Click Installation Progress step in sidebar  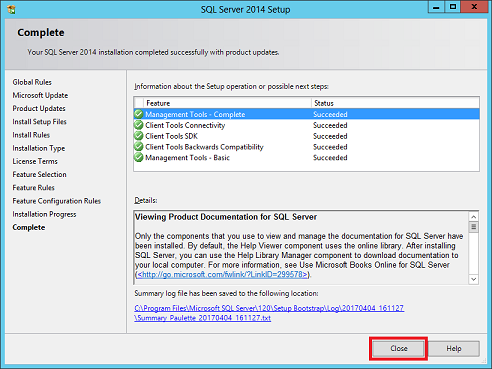click(44, 214)
